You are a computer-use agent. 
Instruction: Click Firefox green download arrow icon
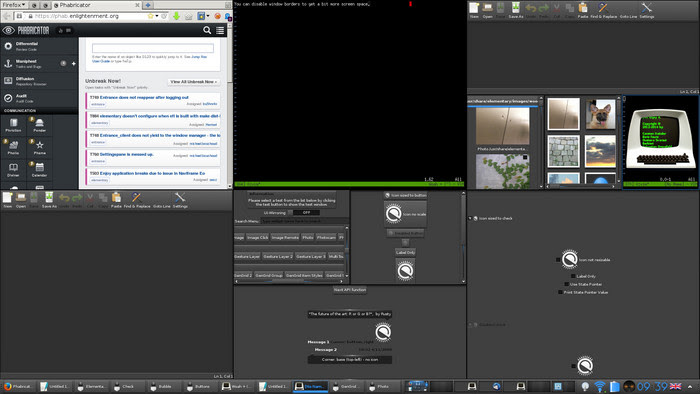pyautogui.click(x=176, y=16)
